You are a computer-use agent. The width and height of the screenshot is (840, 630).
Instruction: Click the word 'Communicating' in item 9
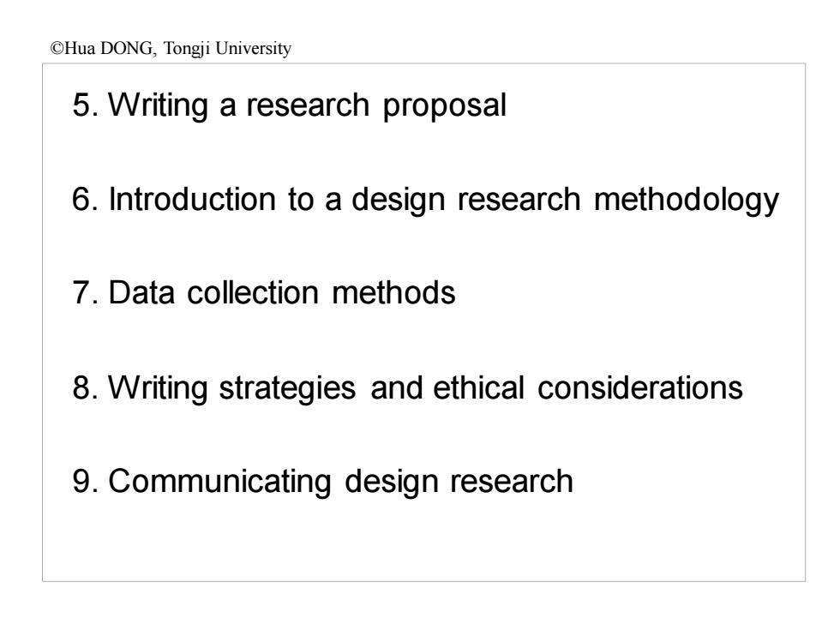click(x=219, y=482)
